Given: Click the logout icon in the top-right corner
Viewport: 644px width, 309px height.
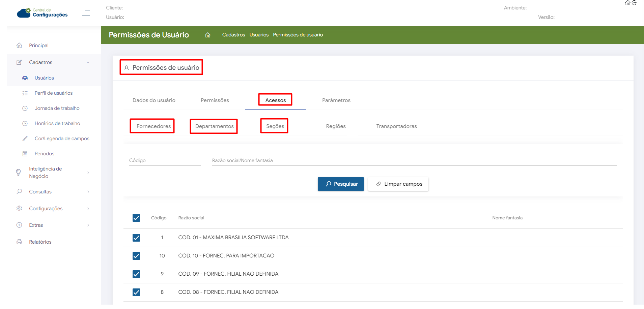Looking at the screenshot, I should pyautogui.click(x=634, y=3).
